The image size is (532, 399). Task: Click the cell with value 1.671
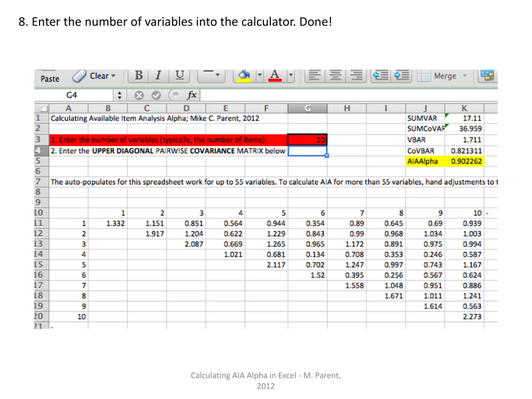pyautogui.click(x=386, y=296)
